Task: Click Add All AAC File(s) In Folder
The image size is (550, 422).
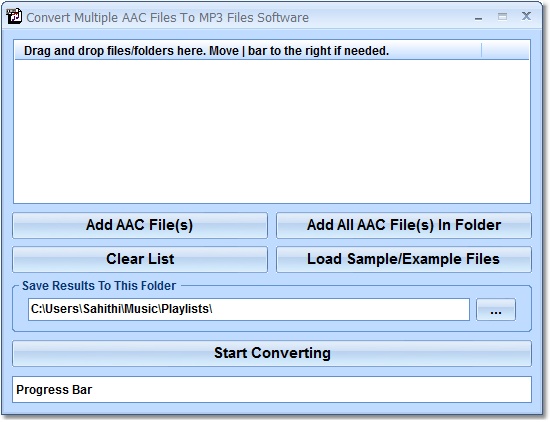Action: [404, 226]
